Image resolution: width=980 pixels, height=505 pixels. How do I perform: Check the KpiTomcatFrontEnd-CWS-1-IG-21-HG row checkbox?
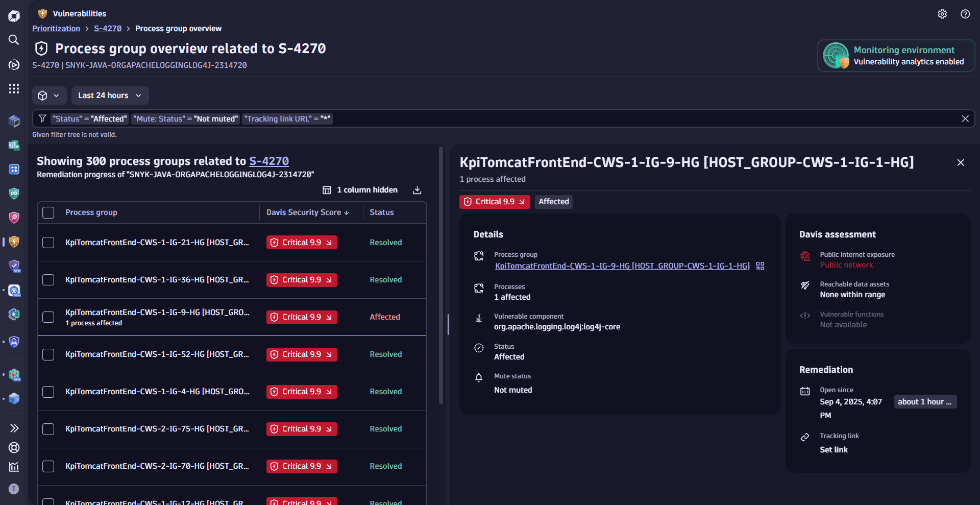(x=48, y=243)
